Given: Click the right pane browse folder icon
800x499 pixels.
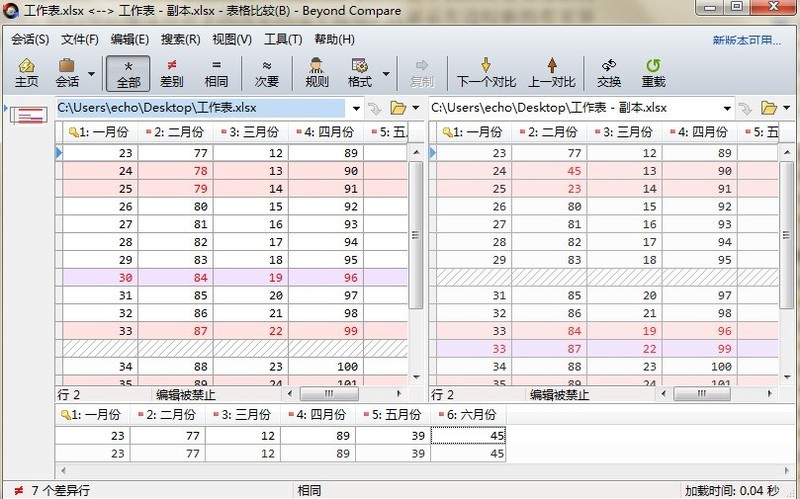Looking at the screenshot, I should coord(769,108).
